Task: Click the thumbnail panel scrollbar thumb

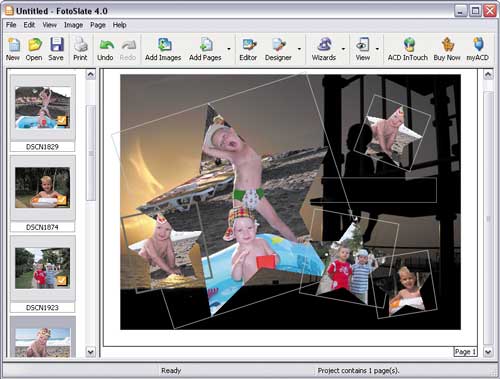Action: click(x=91, y=153)
